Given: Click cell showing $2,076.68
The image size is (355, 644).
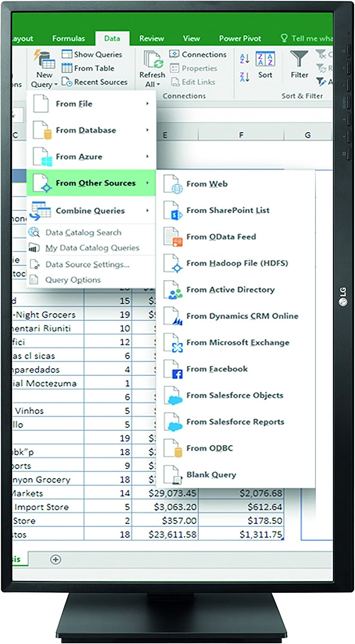Looking at the screenshot, I should [241, 493].
